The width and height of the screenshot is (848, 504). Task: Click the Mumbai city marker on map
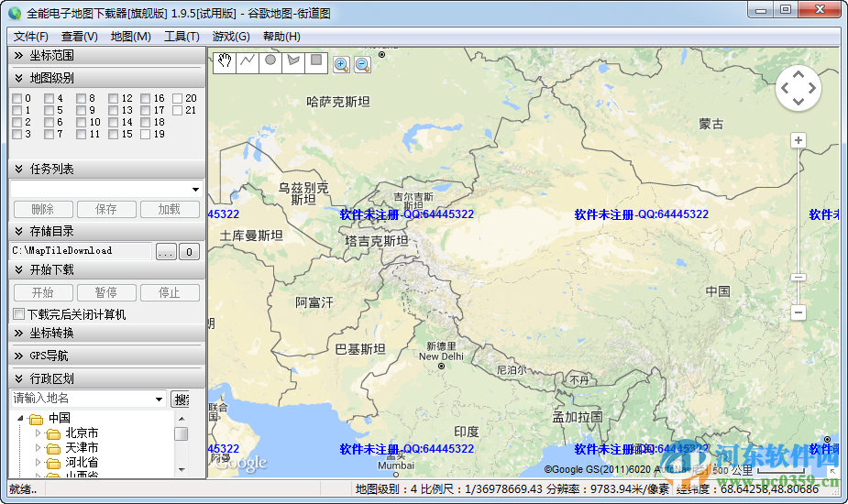point(395,476)
